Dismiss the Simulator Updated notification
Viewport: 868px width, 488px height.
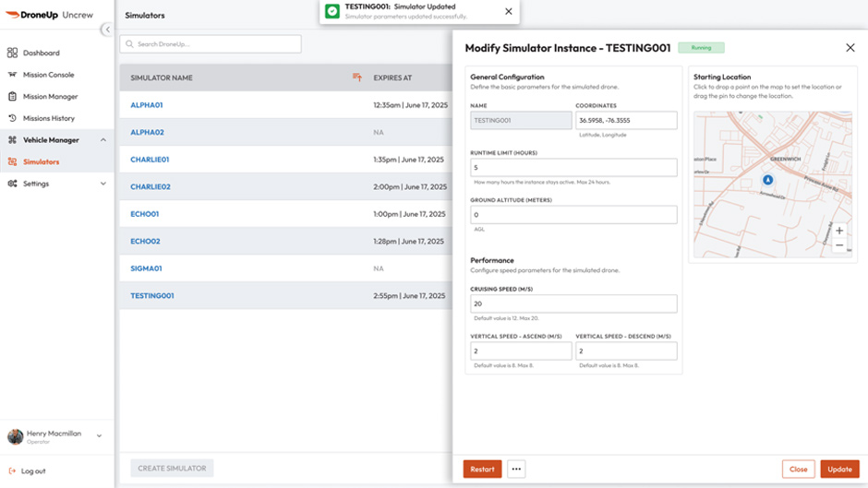point(508,11)
